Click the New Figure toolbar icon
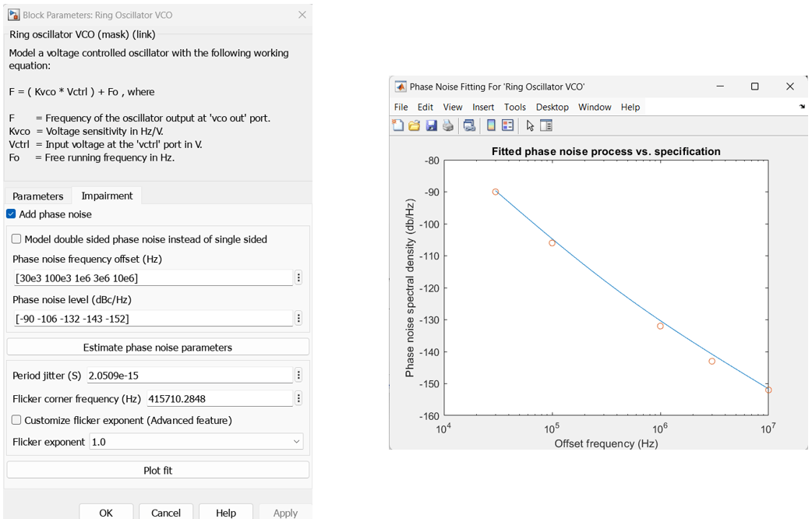 398,125
